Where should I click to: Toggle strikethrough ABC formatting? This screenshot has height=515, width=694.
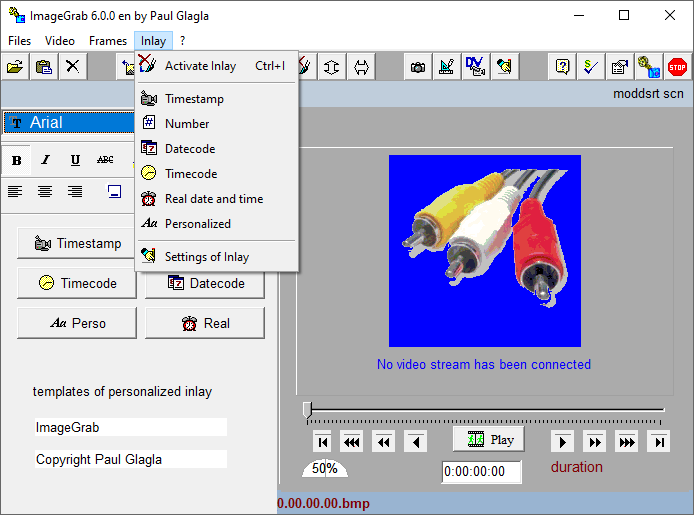[x=105, y=160]
